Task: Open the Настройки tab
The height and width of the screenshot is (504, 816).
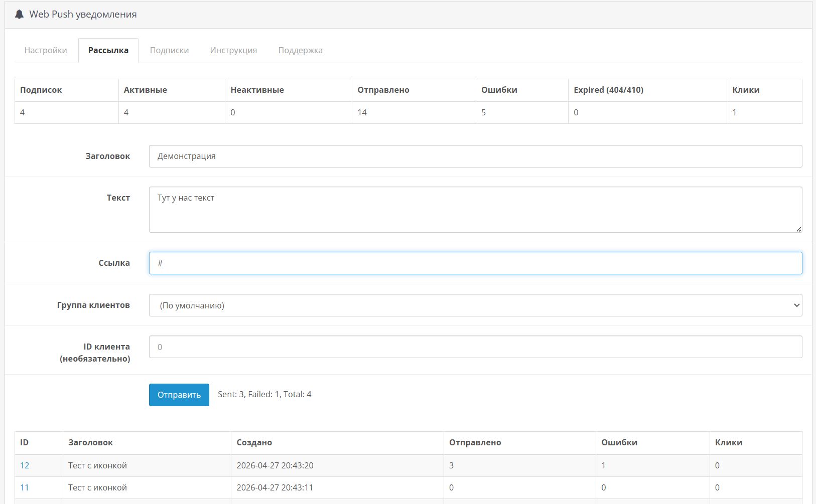Action: pos(46,50)
